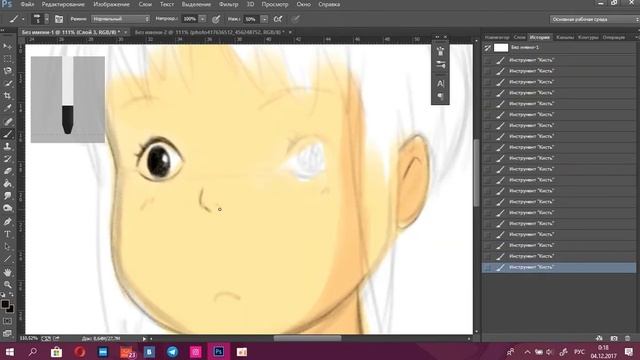This screenshot has height=360, width=640.
Task: Open the workspace switcher Основная рабочая среда
Action: [x=594, y=19]
